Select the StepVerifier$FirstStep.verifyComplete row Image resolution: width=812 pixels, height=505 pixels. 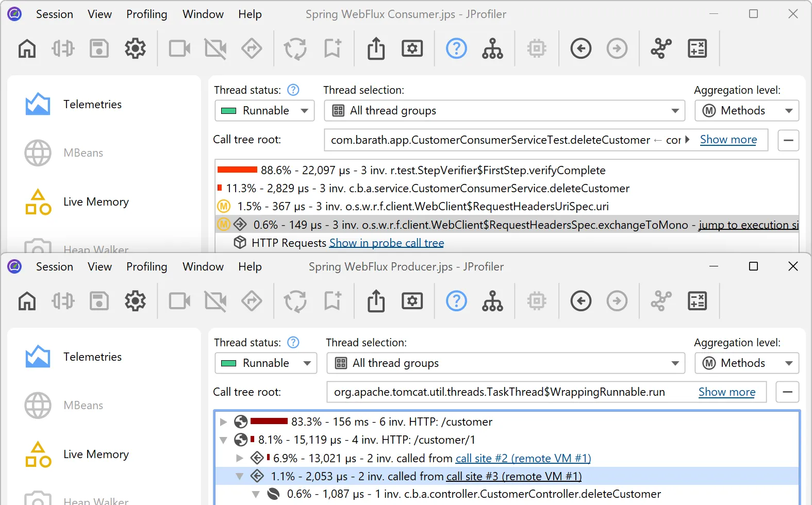507,171
